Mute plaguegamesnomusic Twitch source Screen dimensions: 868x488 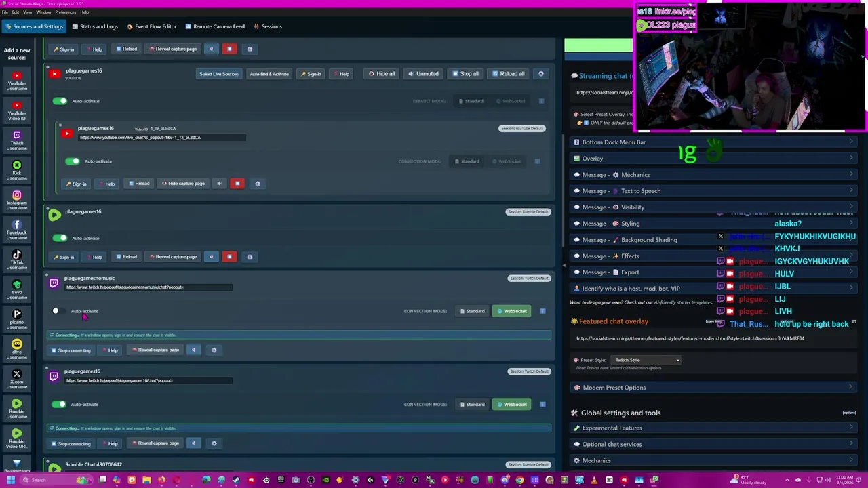pyautogui.click(x=193, y=350)
